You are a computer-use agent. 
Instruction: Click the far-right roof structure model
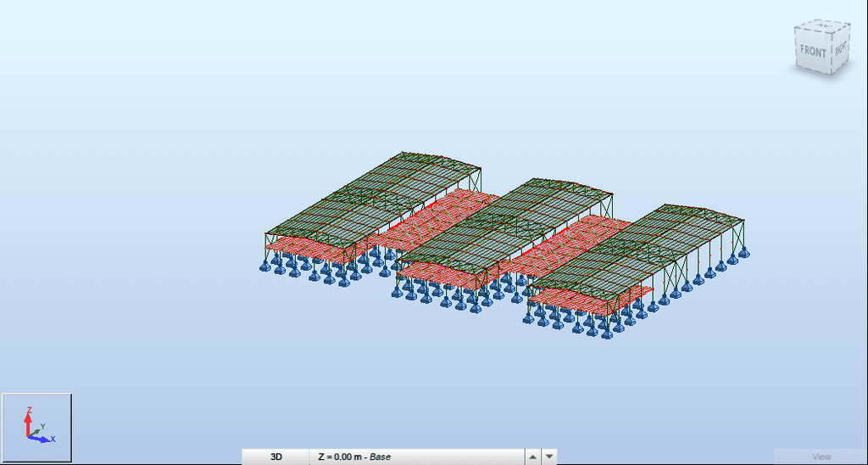point(636,252)
